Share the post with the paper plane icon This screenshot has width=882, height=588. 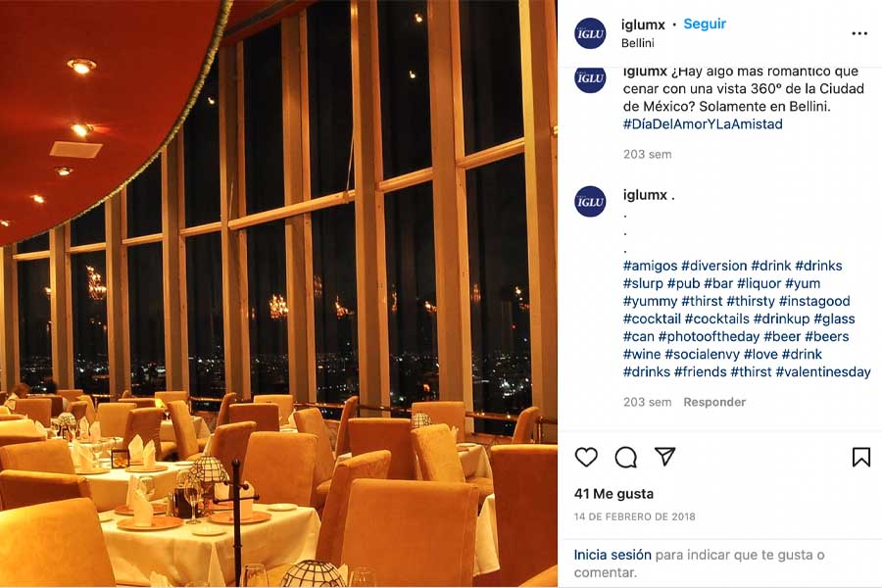[x=664, y=457]
